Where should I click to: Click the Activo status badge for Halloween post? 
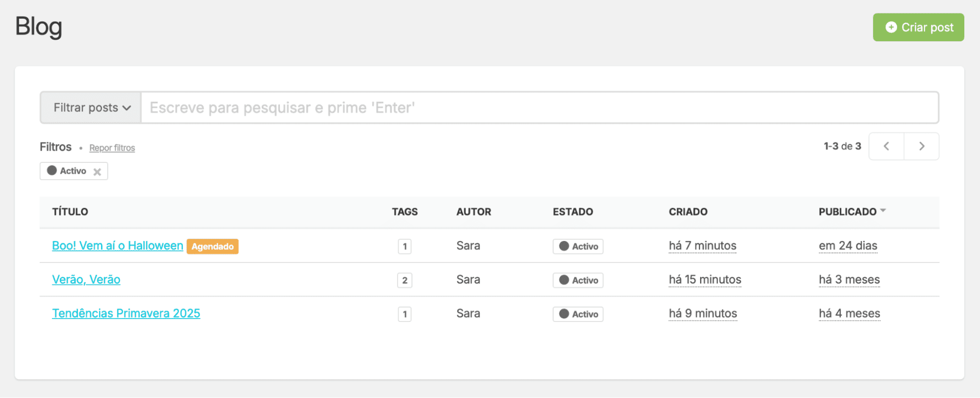pyautogui.click(x=578, y=246)
